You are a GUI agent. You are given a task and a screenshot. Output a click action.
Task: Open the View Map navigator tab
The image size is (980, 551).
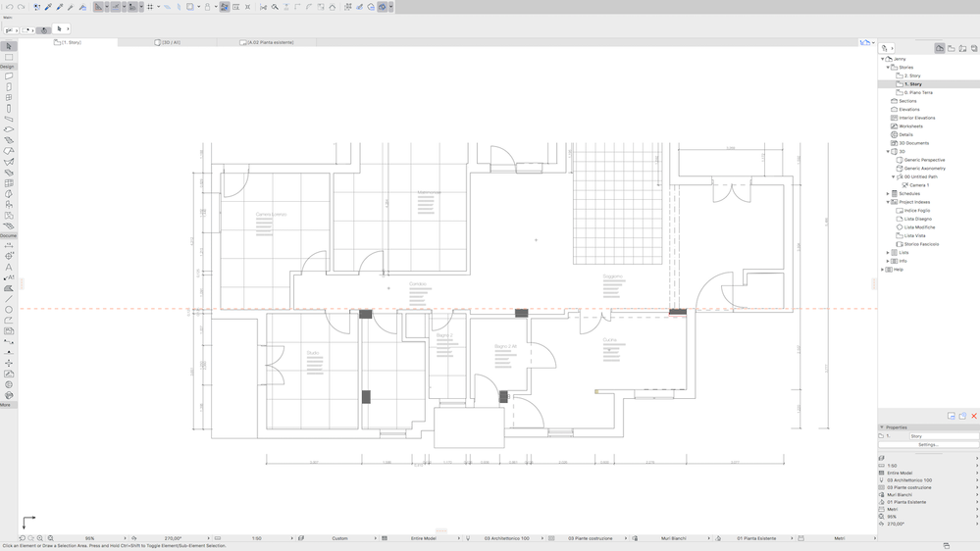[x=952, y=48]
